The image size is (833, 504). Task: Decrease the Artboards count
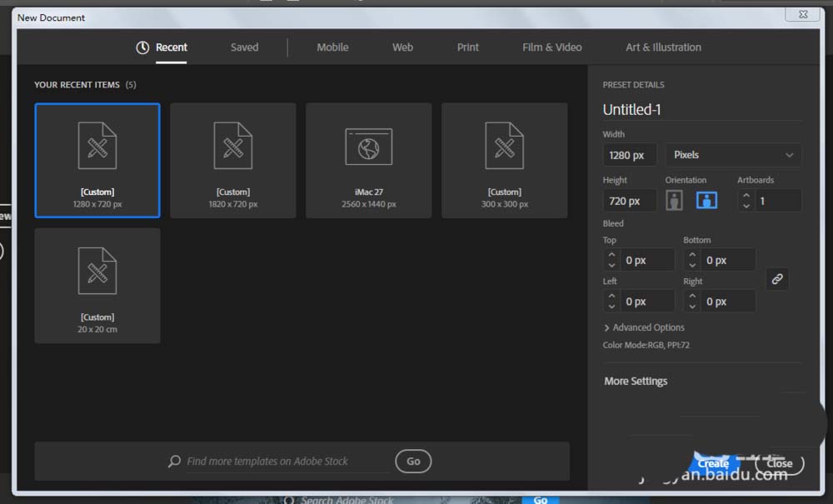(x=746, y=206)
